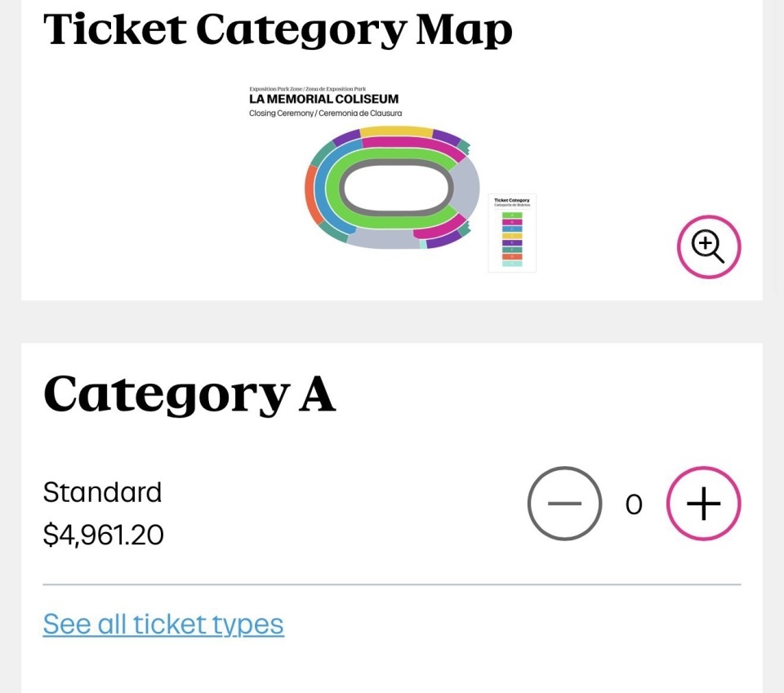Click large gray section on map's right
This screenshot has height=693, width=784.
point(465,188)
